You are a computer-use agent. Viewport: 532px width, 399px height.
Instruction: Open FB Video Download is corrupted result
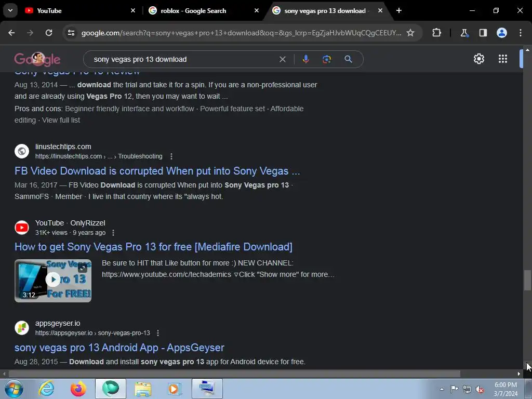pyautogui.click(x=157, y=171)
